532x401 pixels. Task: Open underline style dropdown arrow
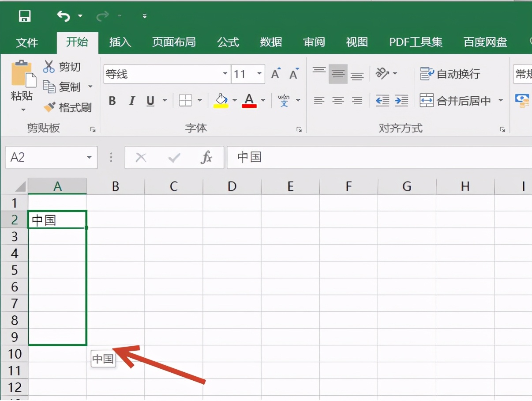tap(165, 101)
